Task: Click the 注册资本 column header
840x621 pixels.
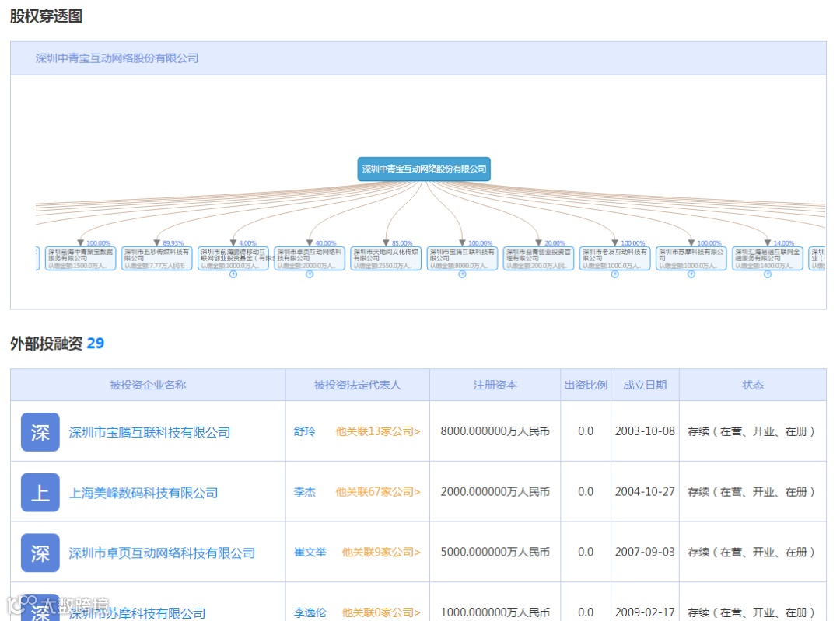Action: pyautogui.click(x=495, y=385)
